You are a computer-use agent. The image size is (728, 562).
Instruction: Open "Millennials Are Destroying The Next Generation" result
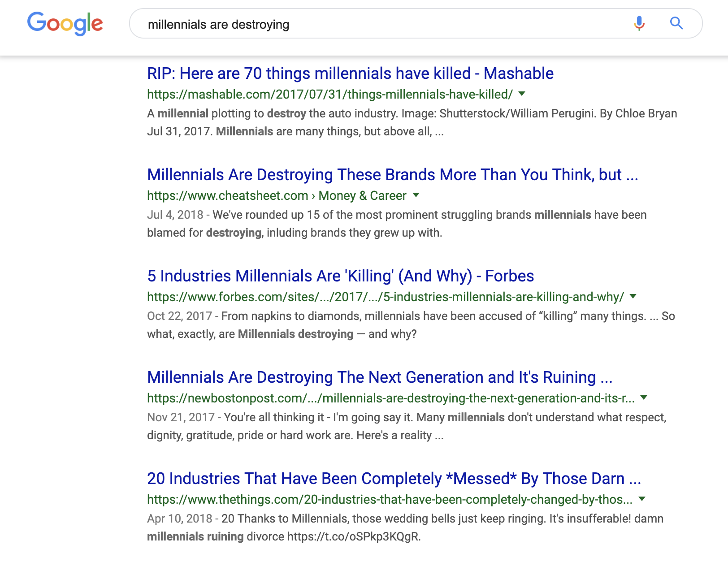click(380, 377)
